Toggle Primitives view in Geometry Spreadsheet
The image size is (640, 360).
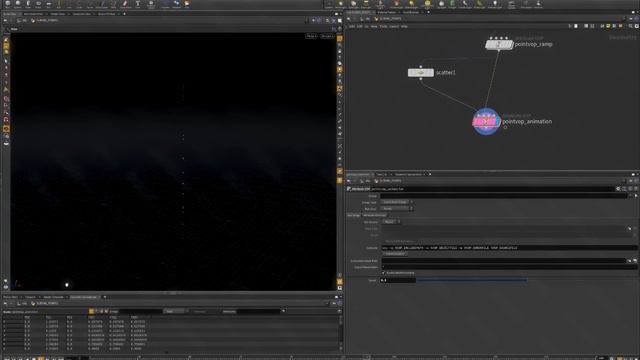coord(101,311)
